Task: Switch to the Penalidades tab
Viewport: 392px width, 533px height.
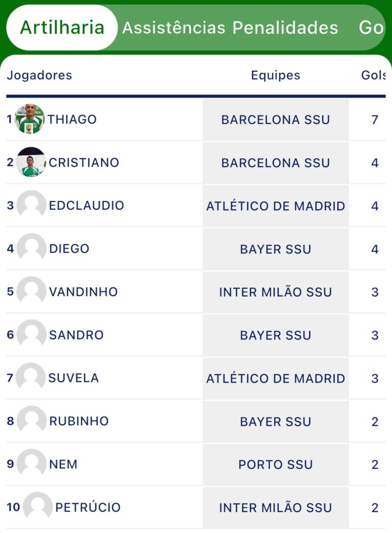Action: (285, 28)
